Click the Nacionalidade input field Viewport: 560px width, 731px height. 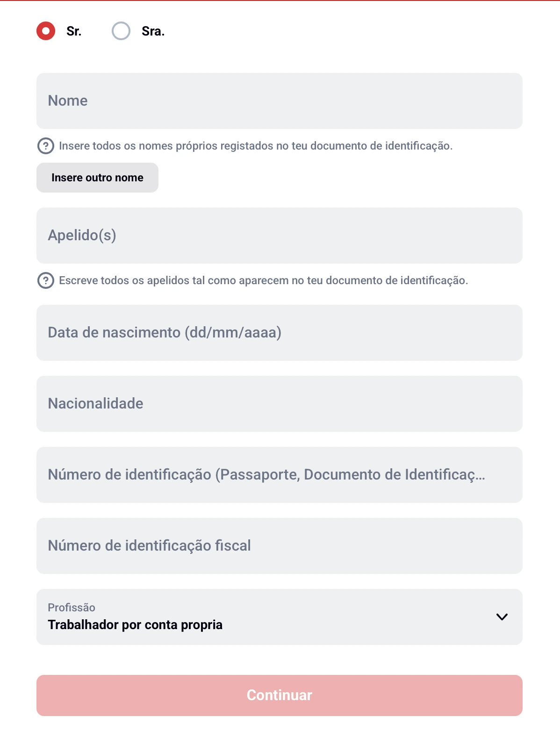(279, 404)
